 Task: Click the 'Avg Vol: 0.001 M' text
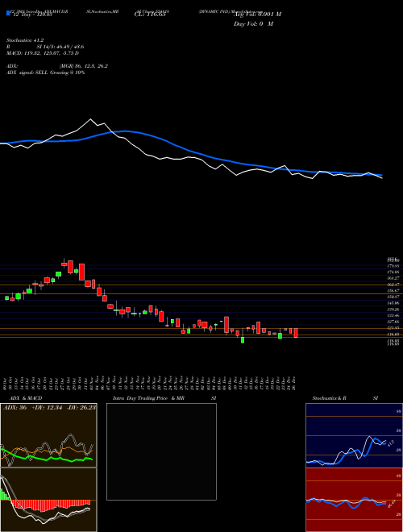pos(257,15)
